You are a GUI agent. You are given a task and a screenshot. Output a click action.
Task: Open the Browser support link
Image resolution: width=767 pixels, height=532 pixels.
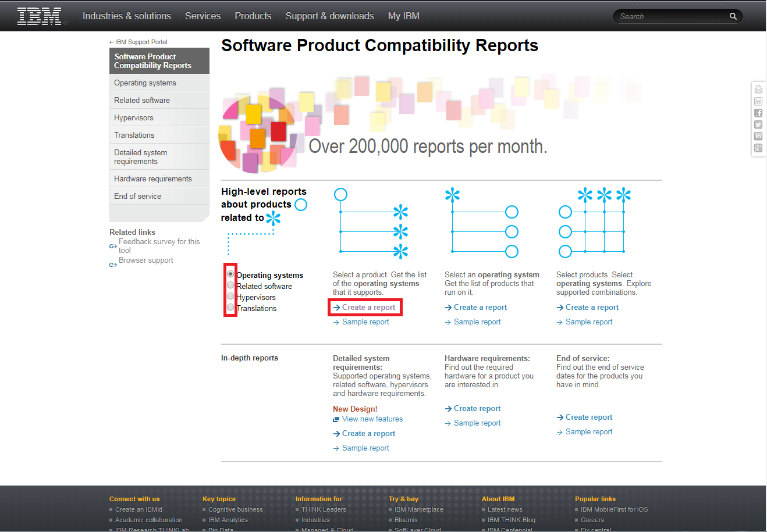pos(146,260)
